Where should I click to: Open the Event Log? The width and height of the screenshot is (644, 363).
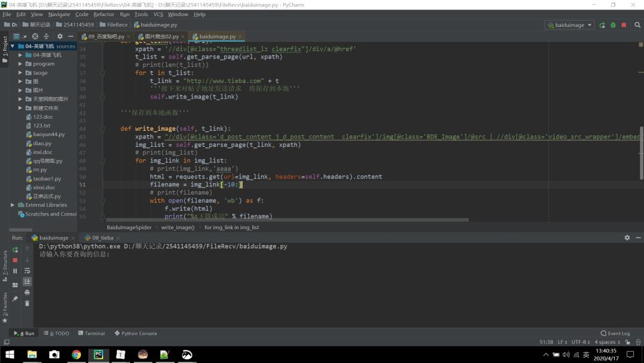coord(615,333)
